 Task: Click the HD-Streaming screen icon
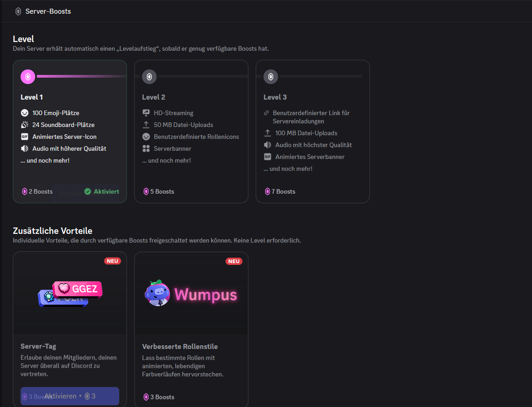(146, 113)
